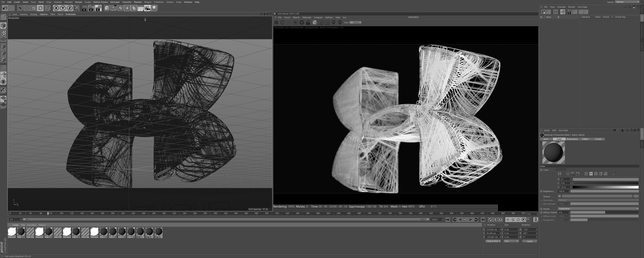Open material manager Create menu
Screen dimensions: 644x258
click(x=15, y=225)
